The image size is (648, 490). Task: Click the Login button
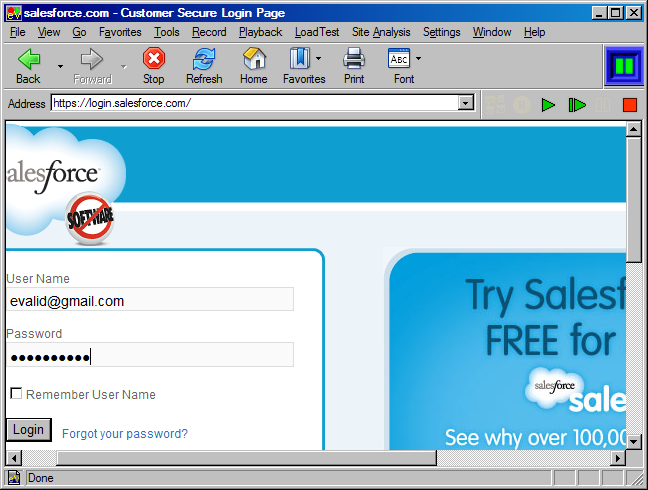click(29, 430)
